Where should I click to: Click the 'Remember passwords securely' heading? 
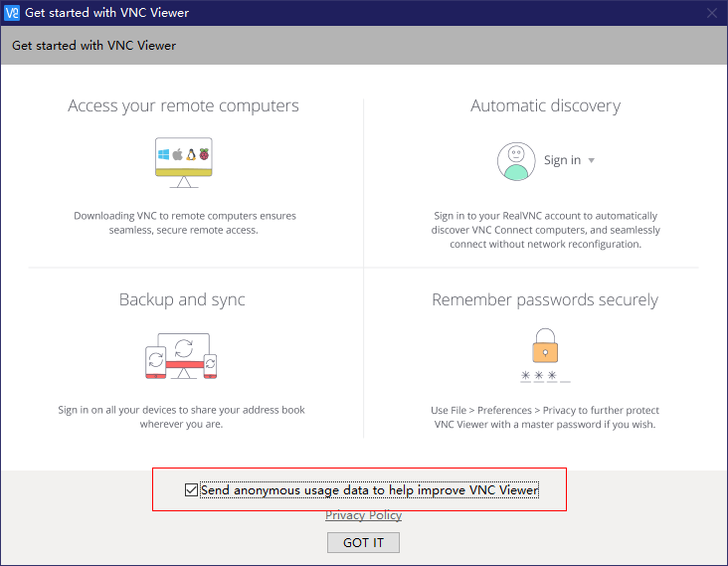tap(545, 299)
